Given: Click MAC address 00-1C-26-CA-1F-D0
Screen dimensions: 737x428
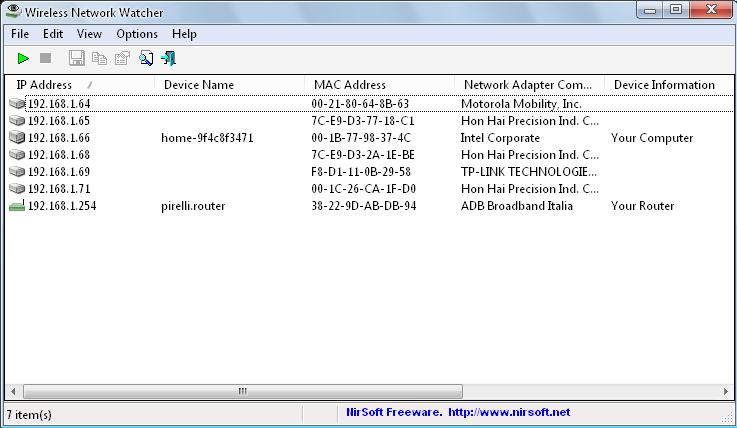Looking at the screenshot, I should point(363,188).
